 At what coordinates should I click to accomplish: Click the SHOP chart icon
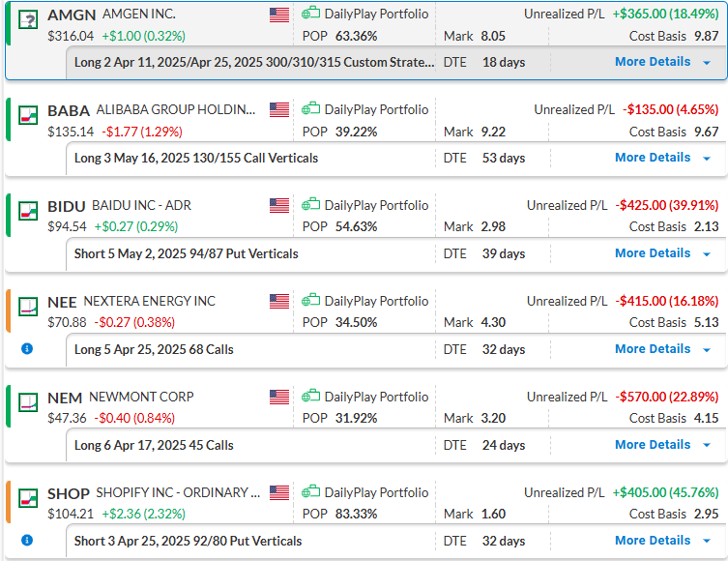[29, 496]
